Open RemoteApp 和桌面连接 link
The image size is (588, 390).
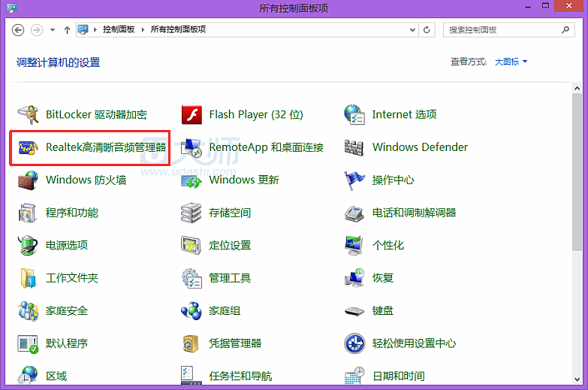[266, 148]
